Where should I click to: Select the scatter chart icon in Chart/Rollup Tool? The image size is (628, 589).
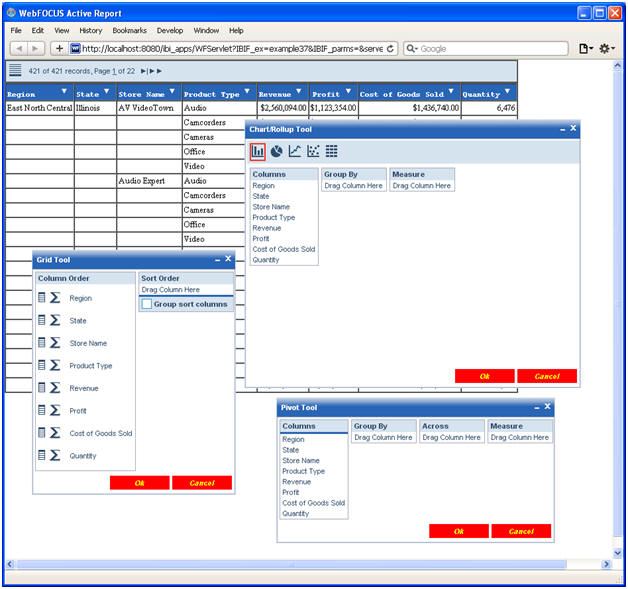[x=313, y=151]
